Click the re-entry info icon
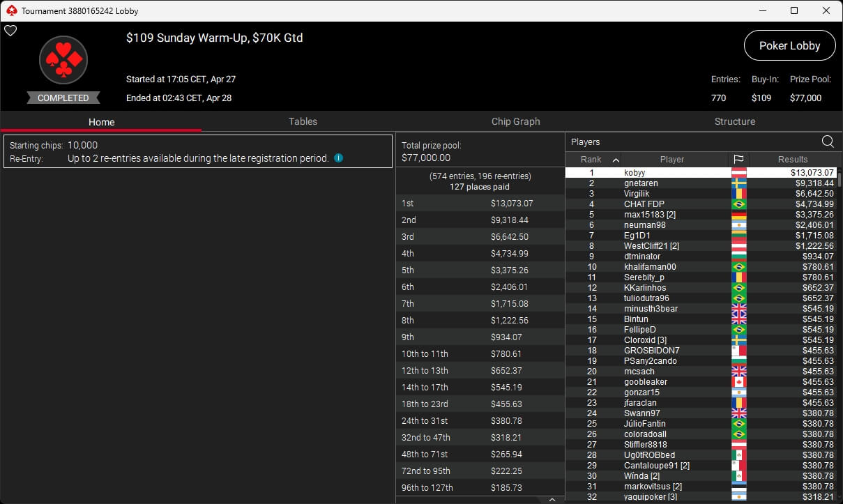This screenshot has height=504, width=843. pos(338,158)
